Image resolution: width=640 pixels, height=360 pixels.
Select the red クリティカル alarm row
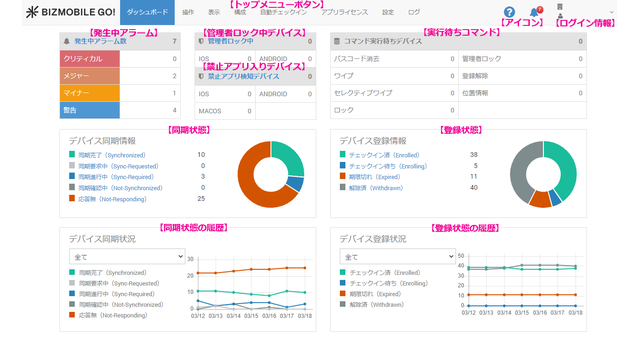coord(120,59)
